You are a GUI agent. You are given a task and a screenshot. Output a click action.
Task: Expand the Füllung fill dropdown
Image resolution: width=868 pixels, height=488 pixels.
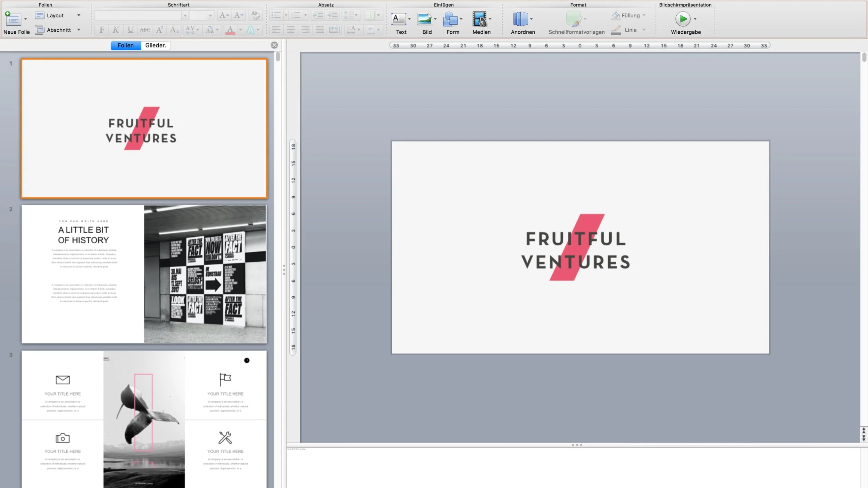coord(644,15)
